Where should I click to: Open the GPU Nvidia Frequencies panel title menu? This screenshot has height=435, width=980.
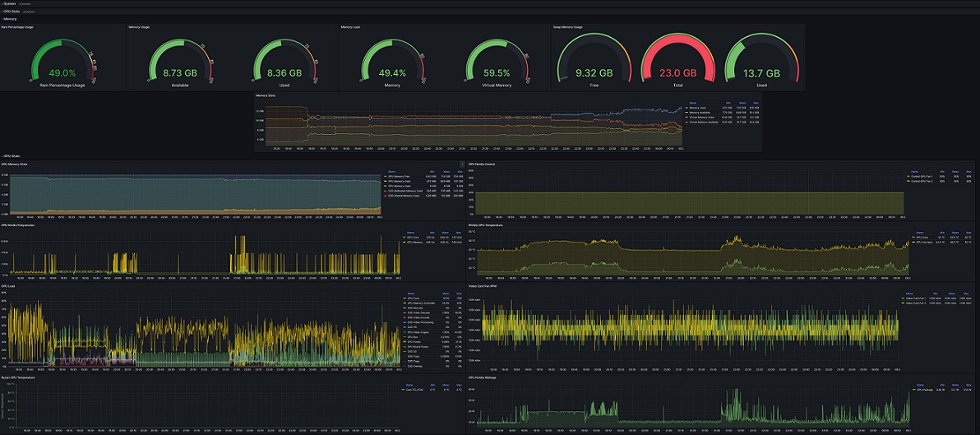(x=17, y=225)
